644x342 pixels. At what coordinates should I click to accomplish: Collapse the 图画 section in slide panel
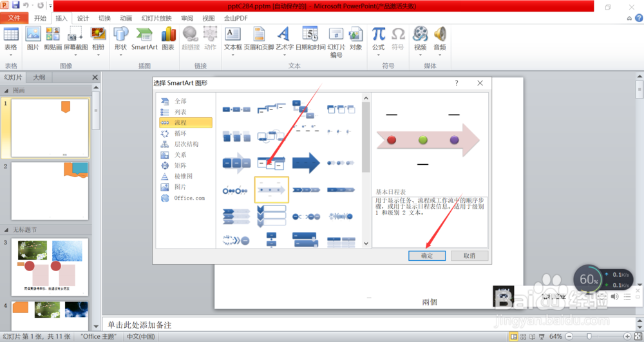click(x=6, y=90)
